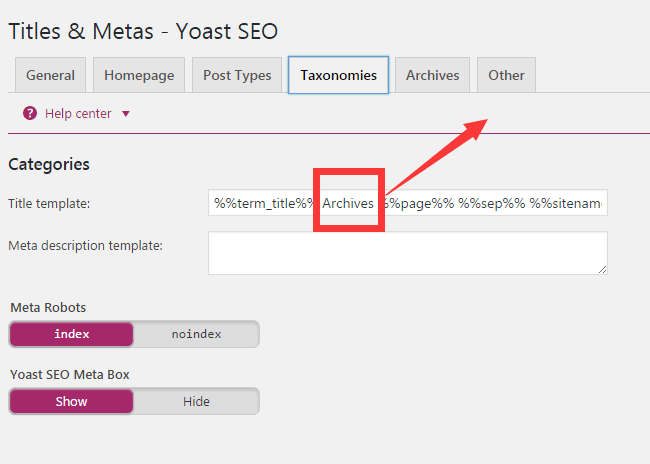Viewport: 650px width, 464px height.
Task: Click the Meta description template label
Action: pos(85,245)
